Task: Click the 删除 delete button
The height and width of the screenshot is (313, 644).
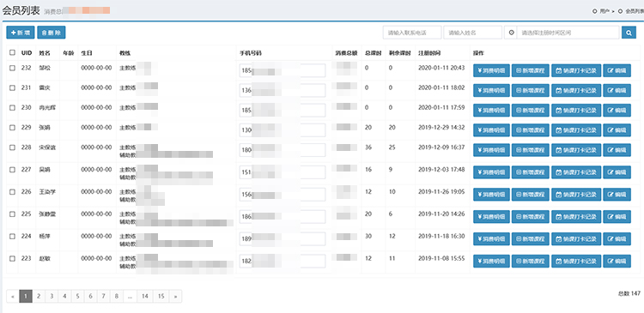Action: pyautogui.click(x=52, y=33)
